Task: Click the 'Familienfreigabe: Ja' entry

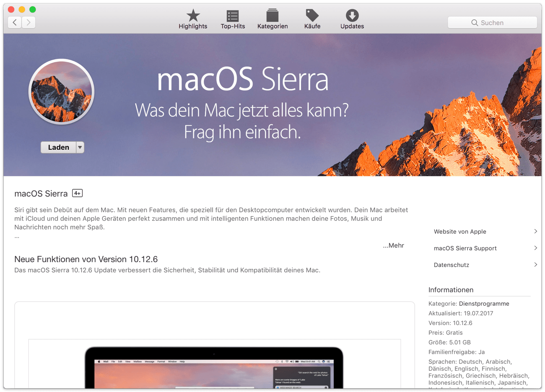Action: pos(456,352)
